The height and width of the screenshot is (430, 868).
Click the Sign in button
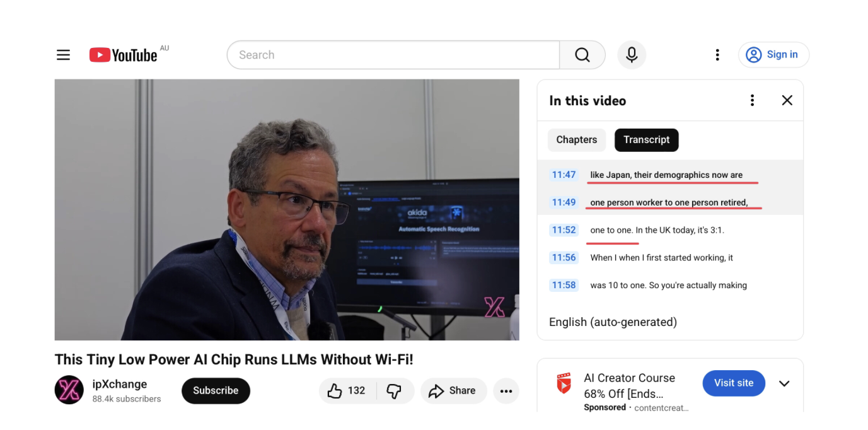click(x=773, y=55)
